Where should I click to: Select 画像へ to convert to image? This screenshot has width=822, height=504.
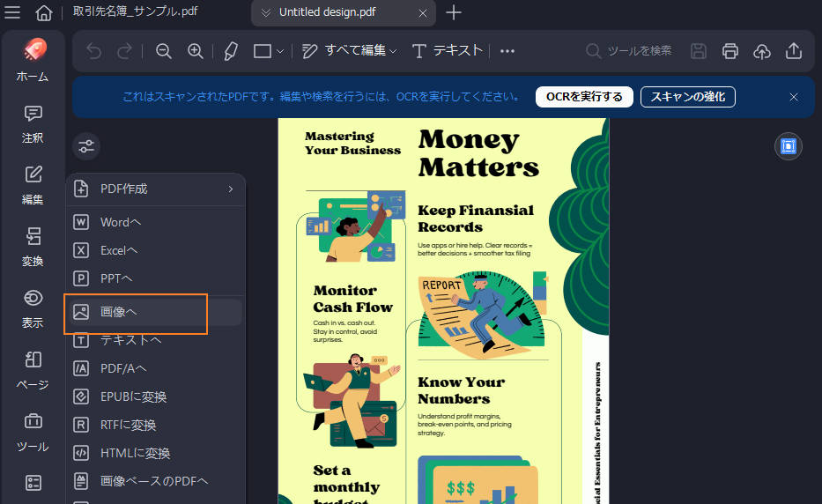(x=156, y=312)
